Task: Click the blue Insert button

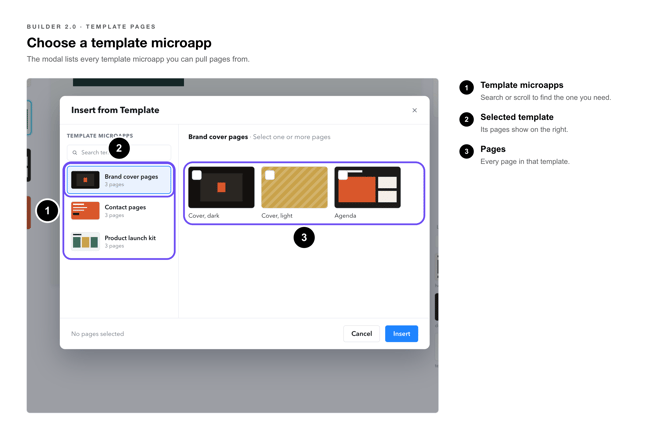Action: click(401, 333)
